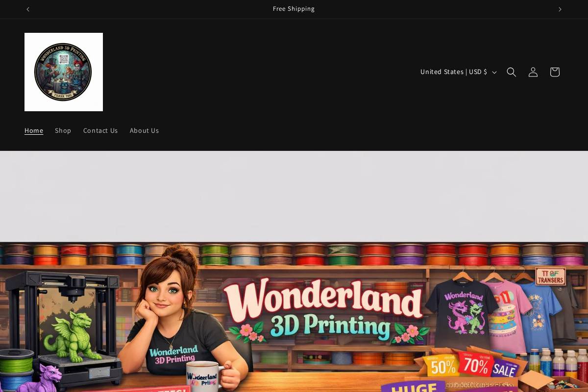Open the country selector to change locale
This screenshot has height=392, width=588.
(x=453, y=72)
